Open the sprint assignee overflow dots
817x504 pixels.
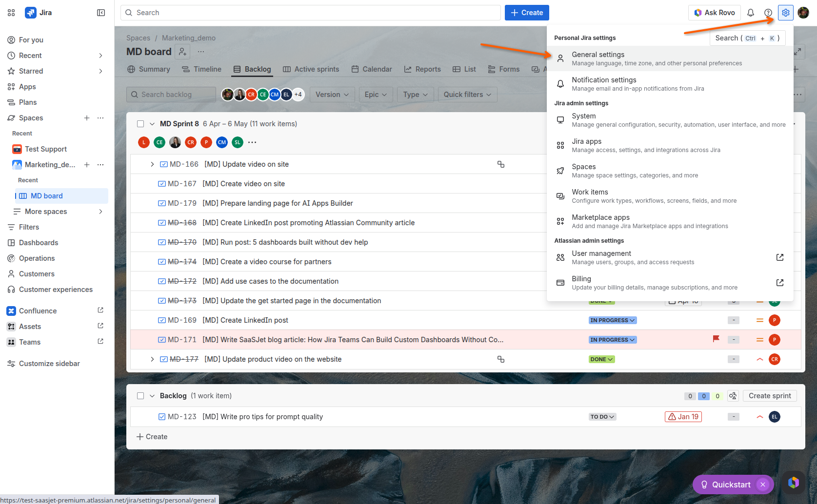252,142
